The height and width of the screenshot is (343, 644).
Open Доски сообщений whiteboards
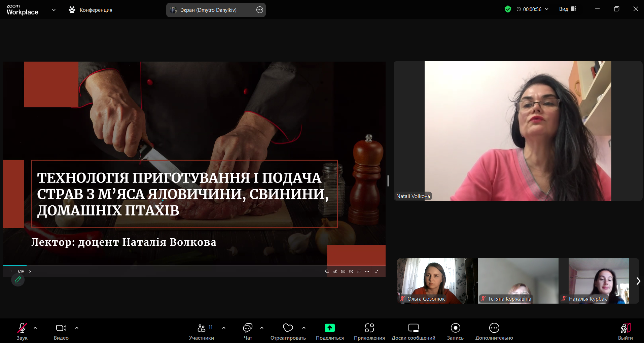tap(413, 328)
